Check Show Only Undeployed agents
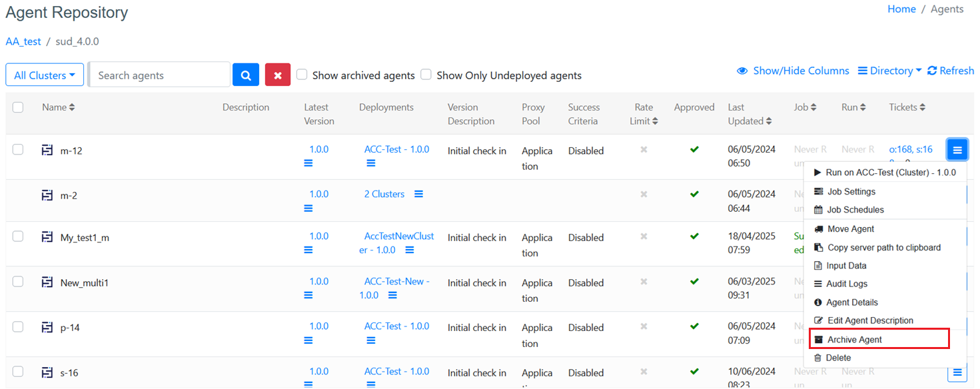Image resolution: width=980 pixels, height=389 pixels. (426, 75)
